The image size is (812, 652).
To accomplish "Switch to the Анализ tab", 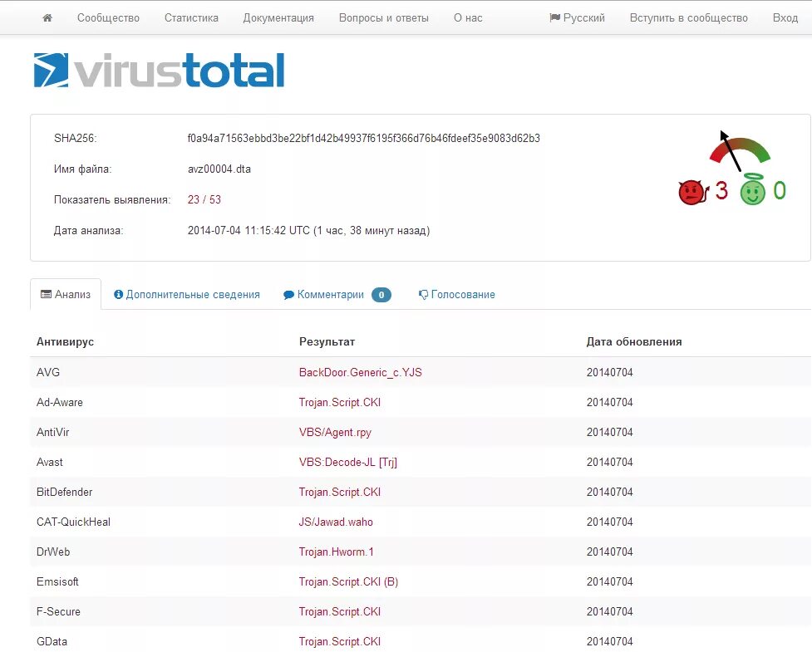I will (x=66, y=294).
